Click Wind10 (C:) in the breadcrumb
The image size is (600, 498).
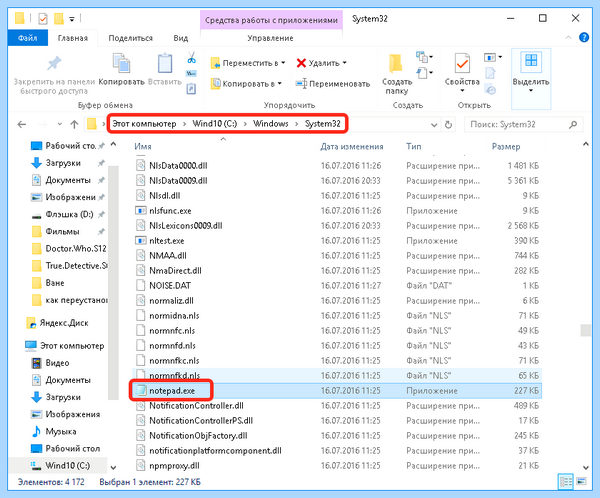coord(215,124)
